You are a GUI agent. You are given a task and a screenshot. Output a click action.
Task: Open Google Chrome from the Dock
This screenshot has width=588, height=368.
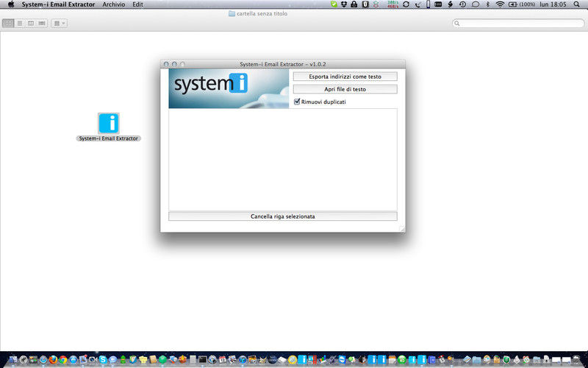click(63, 359)
